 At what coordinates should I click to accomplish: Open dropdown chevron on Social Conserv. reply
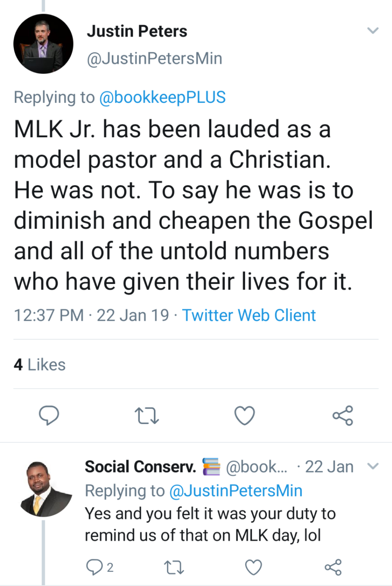[373, 466]
